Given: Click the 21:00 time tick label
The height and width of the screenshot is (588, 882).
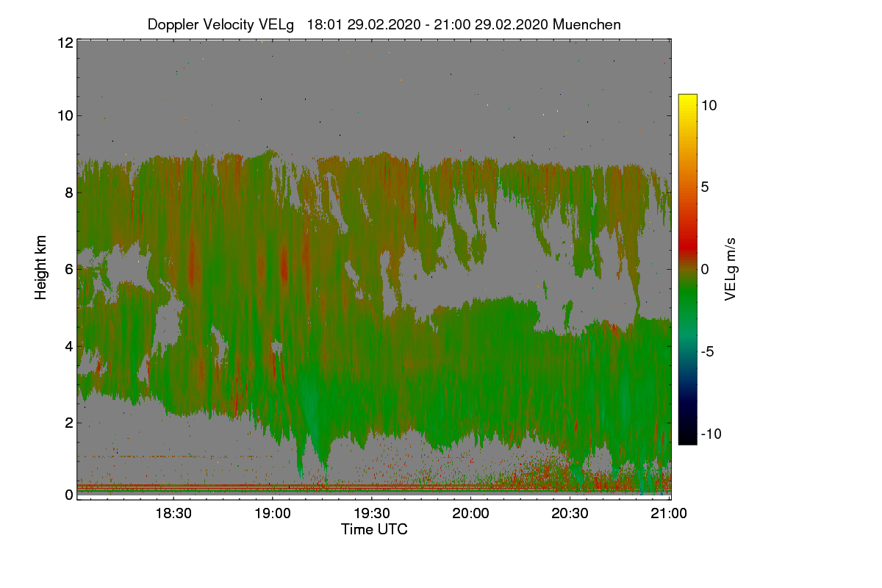Looking at the screenshot, I should [670, 513].
